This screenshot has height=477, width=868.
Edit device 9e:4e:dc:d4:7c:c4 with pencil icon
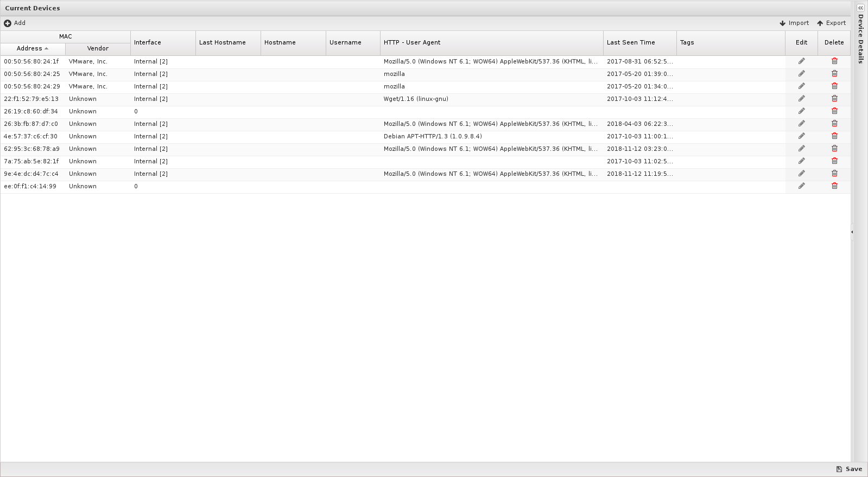(x=801, y=174)
